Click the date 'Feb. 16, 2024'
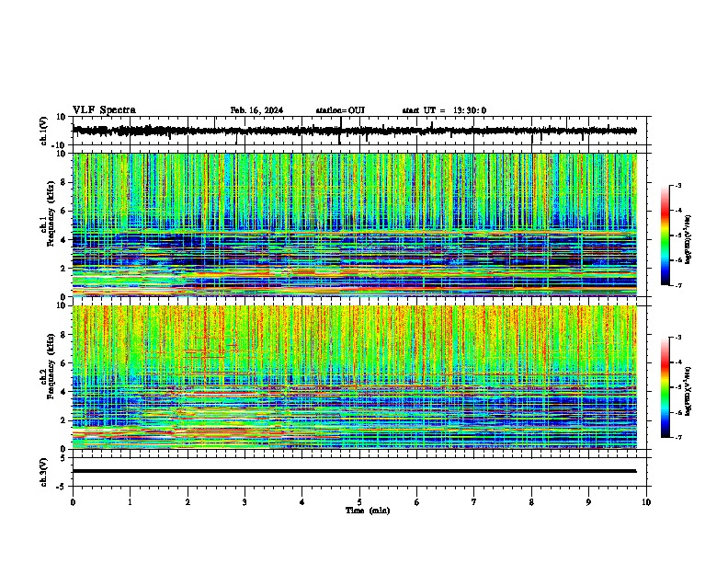Screen dimensions: 728x563 pos(256,110)
